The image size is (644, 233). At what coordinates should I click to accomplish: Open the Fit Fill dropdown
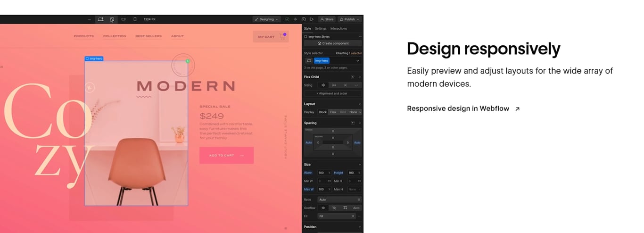(336, 216)
